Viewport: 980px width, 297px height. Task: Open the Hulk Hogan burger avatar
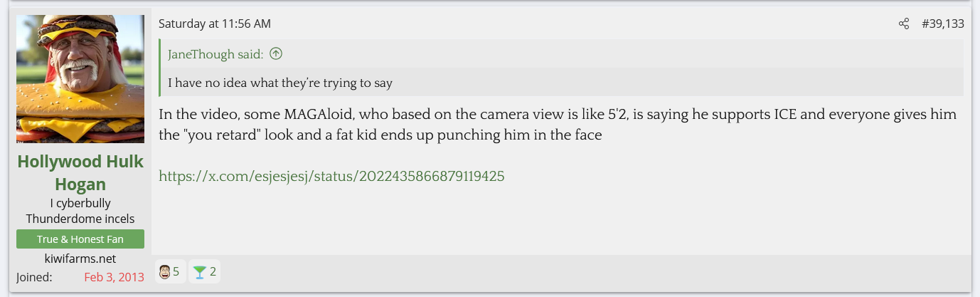pos(80,79)
